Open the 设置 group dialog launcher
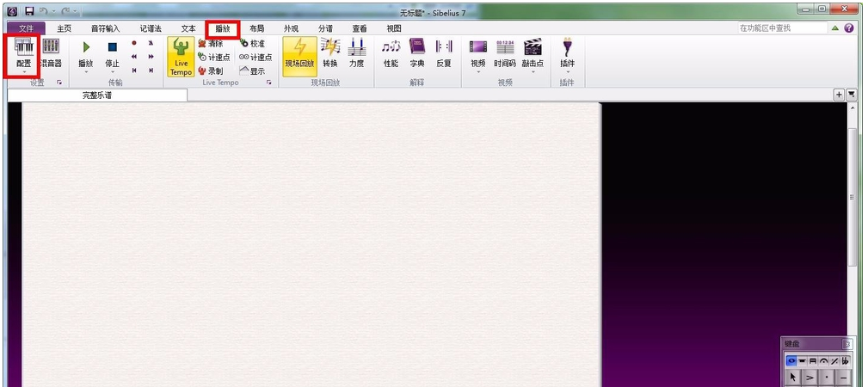Viewport: 868px width, 387px height. pos(59,83)
